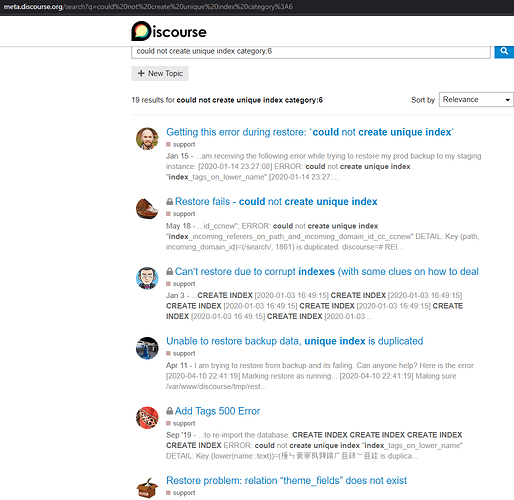Click lock icon on Restore fails topic
Image resolution: width=514 pixels, height=500 pixels.
(x=170, y=201)
